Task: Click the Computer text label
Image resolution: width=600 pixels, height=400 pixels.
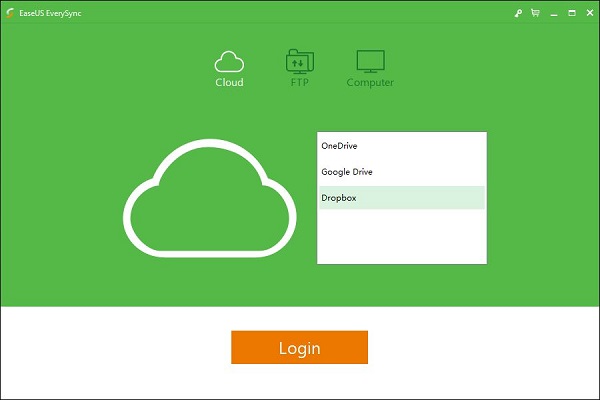Action: (x=370, y=83)
